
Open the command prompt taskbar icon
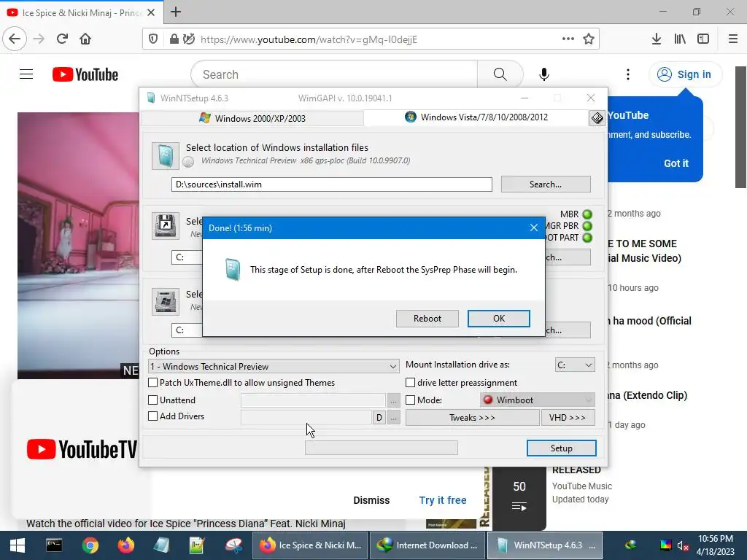(54, 545)
